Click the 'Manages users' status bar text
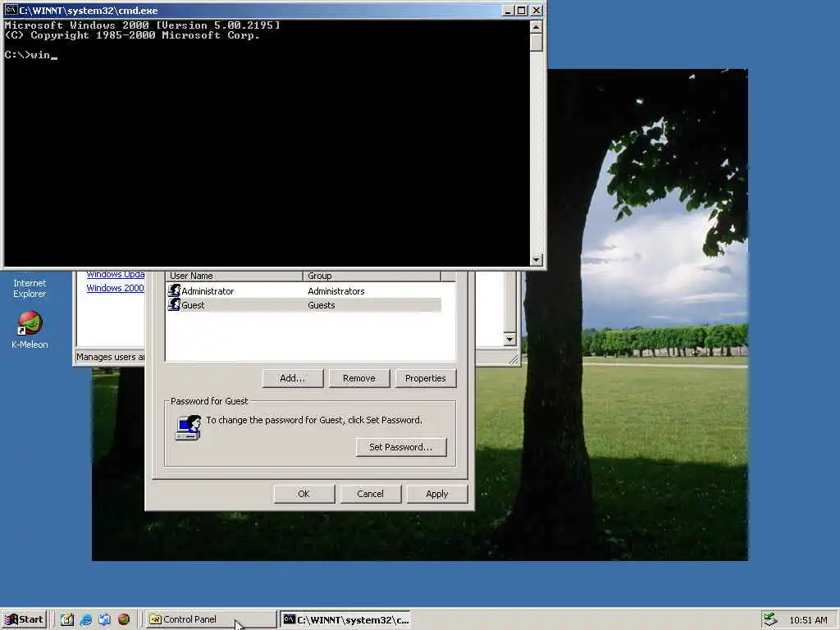This screenshot has height=630, width=840. (110, 357)
